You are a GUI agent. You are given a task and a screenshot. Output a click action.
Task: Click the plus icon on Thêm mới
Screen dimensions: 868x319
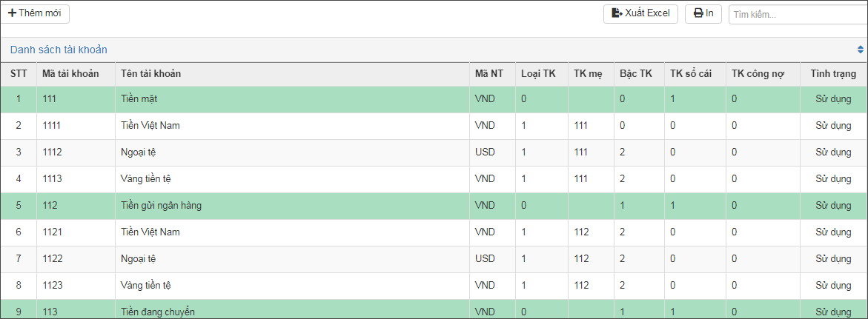[12, 13]
